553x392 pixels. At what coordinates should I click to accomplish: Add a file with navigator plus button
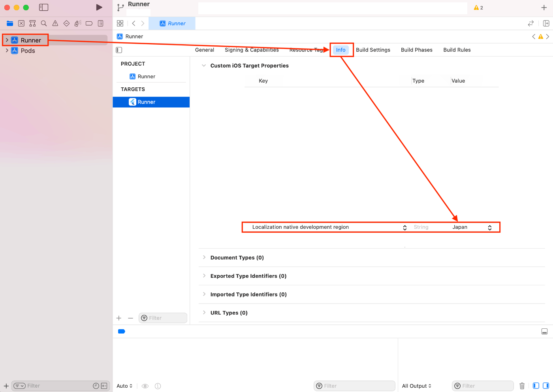coord(6,386)
